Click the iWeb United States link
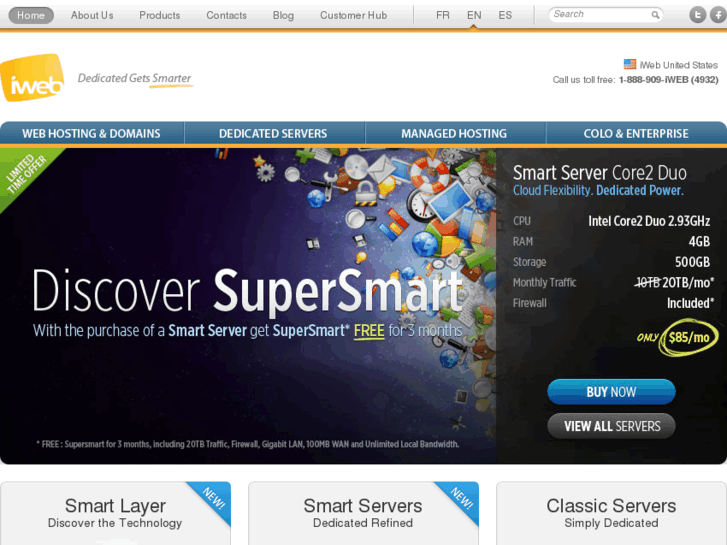 tap(678, 65)
